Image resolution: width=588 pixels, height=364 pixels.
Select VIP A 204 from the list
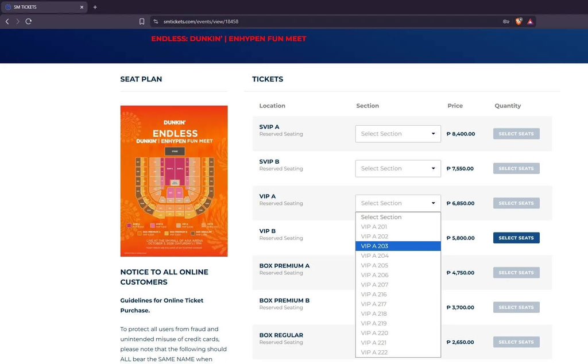pos(398,255)
